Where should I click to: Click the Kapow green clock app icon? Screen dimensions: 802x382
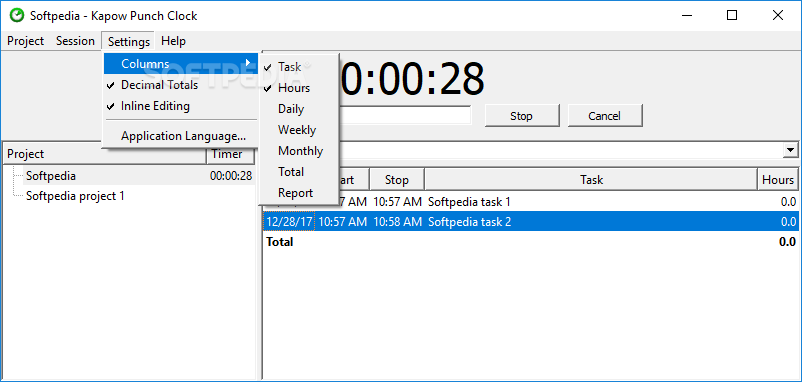[x=16, y=15]
